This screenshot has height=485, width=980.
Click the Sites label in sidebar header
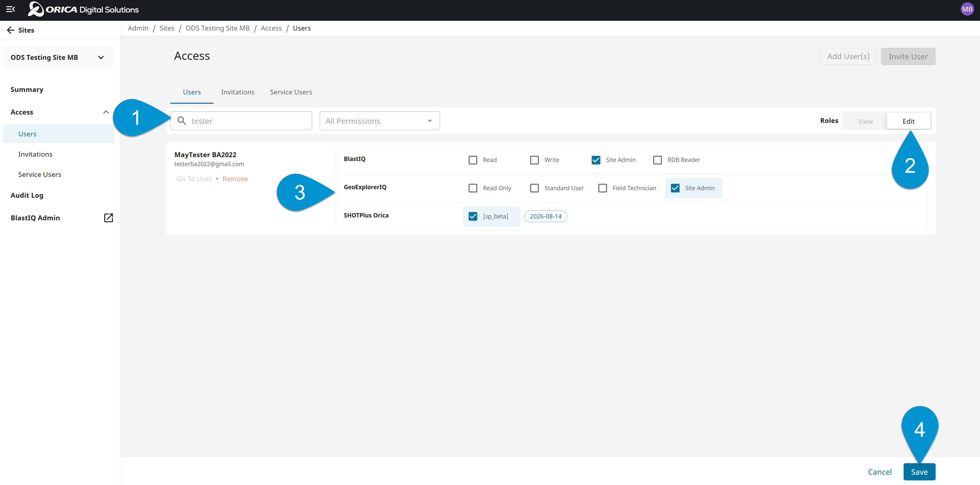click(26, 30)
